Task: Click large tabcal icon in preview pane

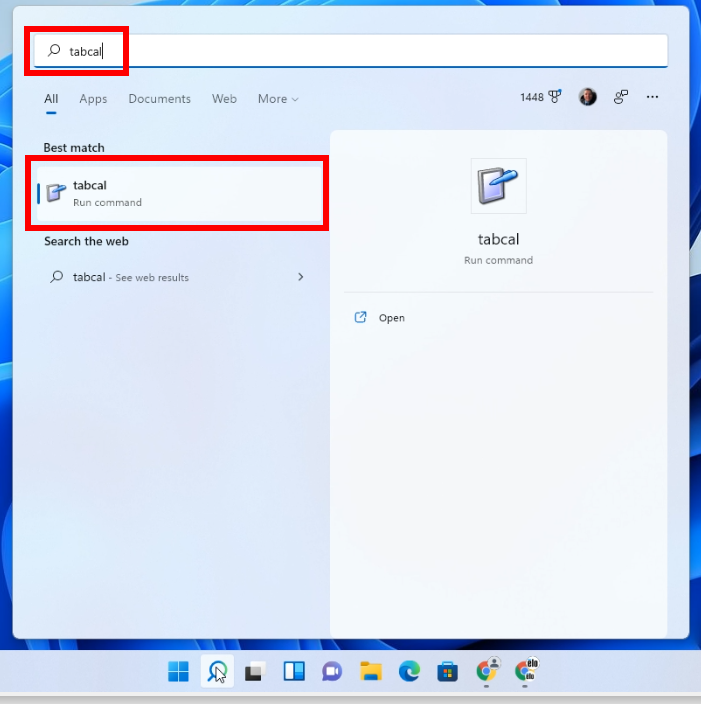Action: tap(498, 186)
